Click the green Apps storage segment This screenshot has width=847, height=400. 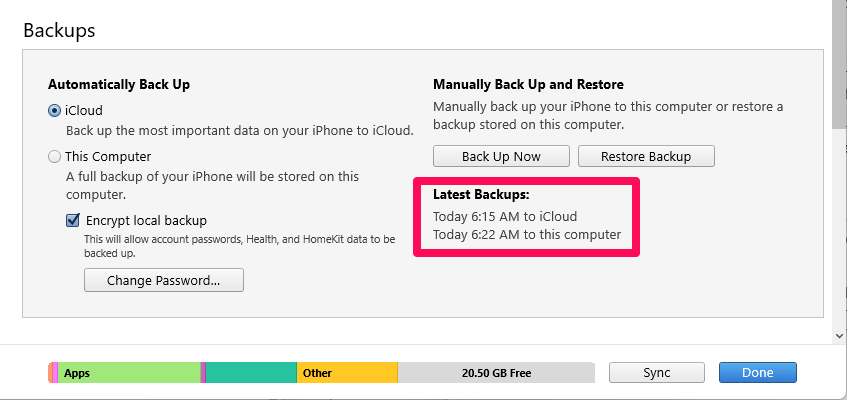(x=129, y=373)
